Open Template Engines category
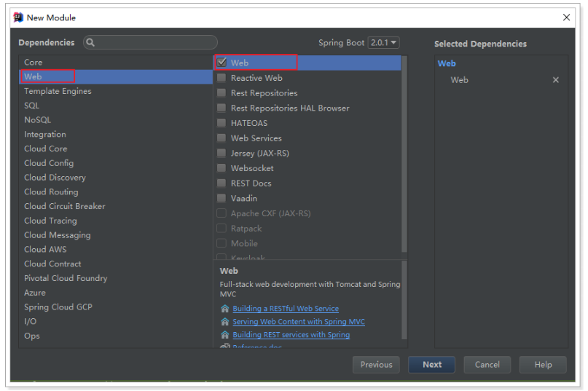The width and height of the screenshot is (588, 391). coord(116,91)
